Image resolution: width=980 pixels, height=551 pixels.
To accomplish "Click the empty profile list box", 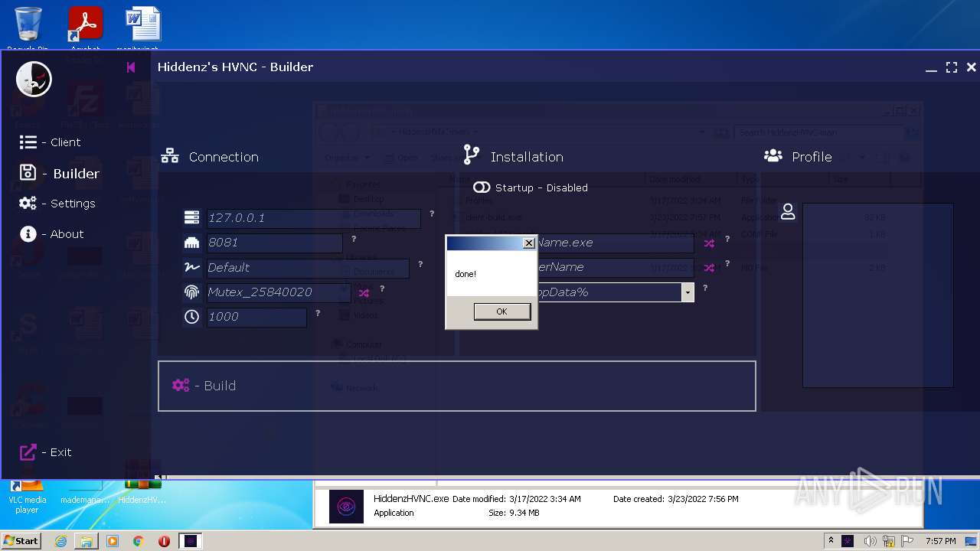I will pyautogui.click(x=877, y=295).
